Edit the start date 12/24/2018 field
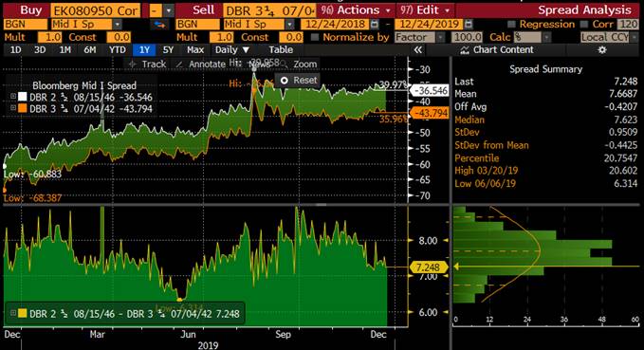 point(335,25)
